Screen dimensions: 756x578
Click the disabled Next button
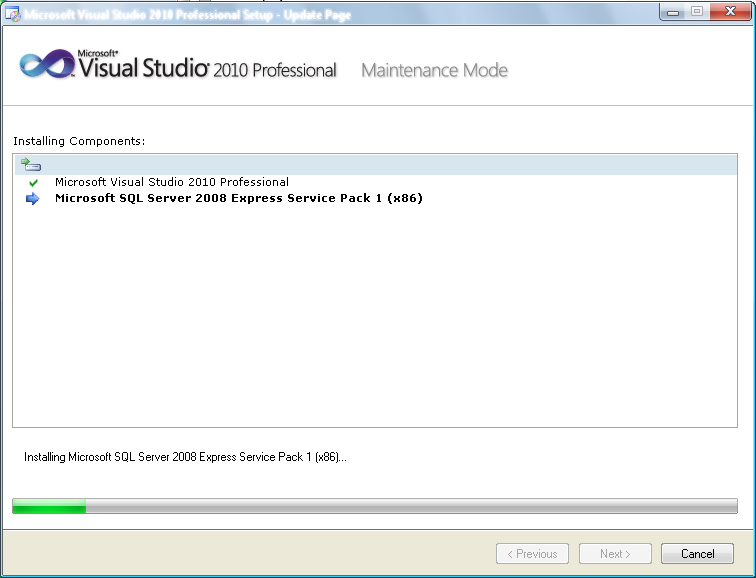coord(615,553)
